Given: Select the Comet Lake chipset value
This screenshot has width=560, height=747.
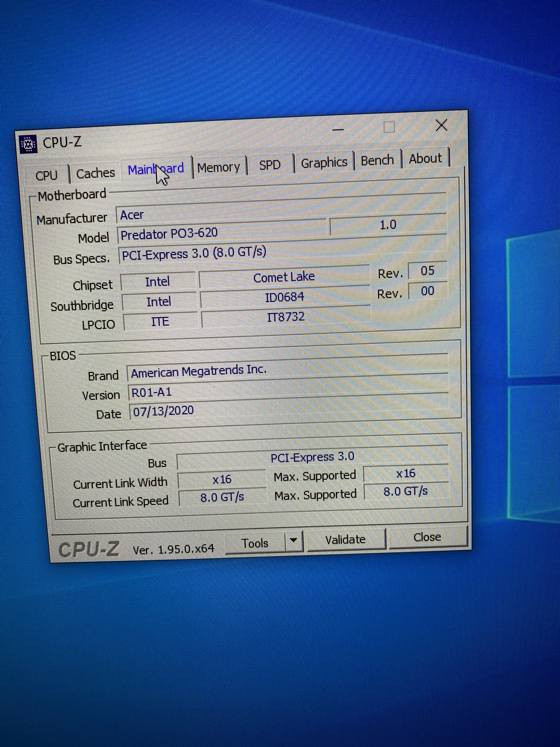Looking at the screenshot, I should 284,278.
